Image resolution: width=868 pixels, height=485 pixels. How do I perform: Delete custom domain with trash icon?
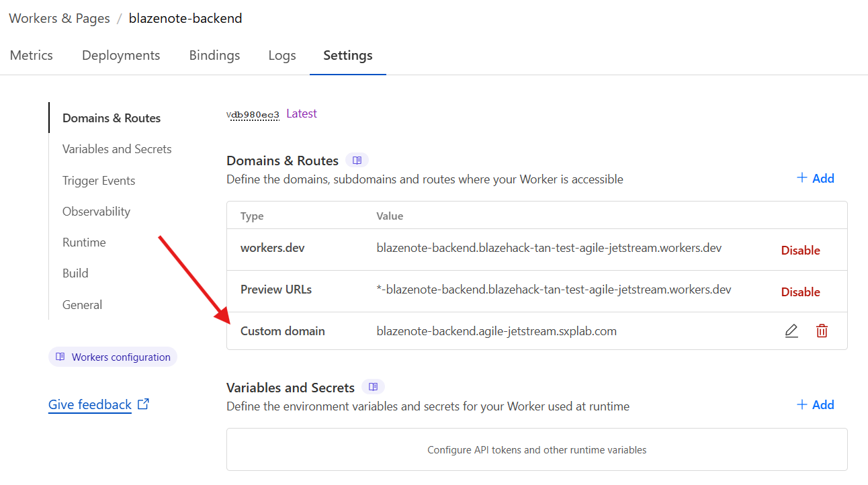(822, 330)
